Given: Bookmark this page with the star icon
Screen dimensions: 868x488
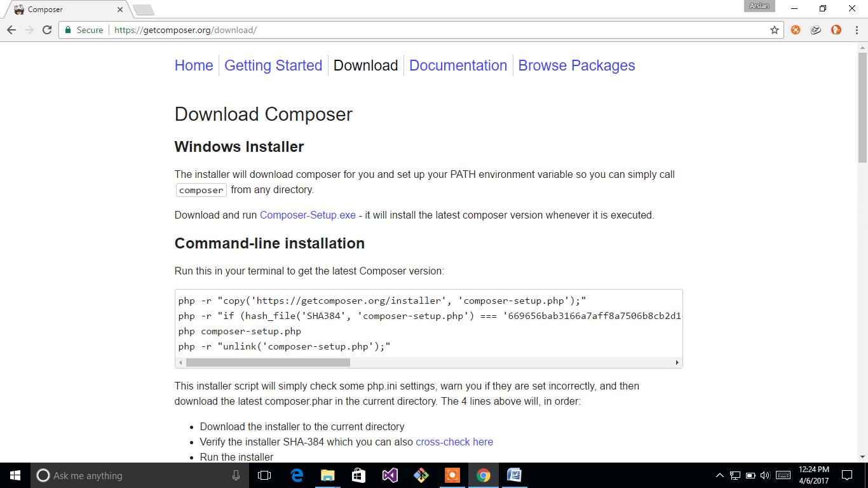Looking at the screenshot, I should (775, 30).
